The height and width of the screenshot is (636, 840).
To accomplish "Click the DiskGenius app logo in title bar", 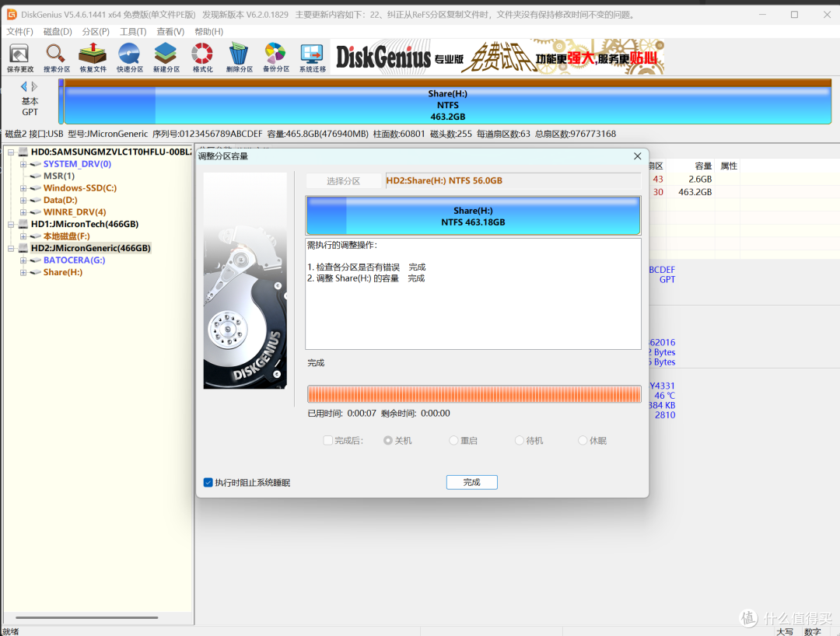I will (x=11, y=15).
